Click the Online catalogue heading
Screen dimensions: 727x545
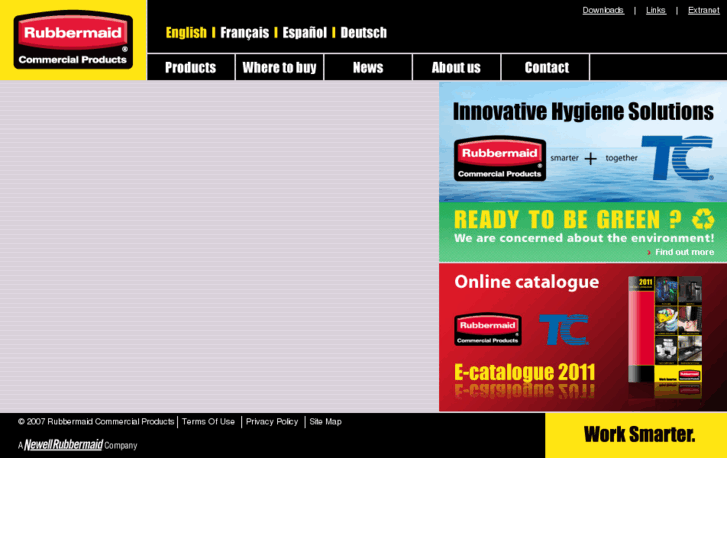coord(527,282)
